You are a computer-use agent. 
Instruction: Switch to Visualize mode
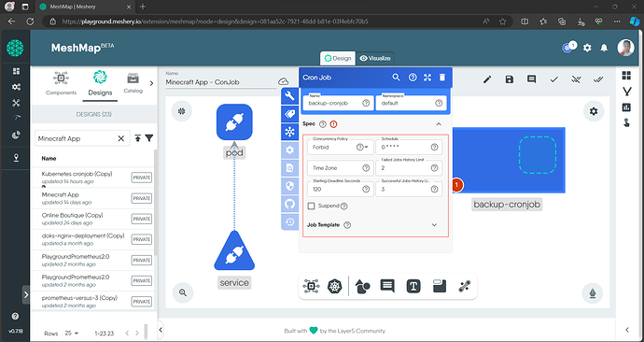pos(375,58)
